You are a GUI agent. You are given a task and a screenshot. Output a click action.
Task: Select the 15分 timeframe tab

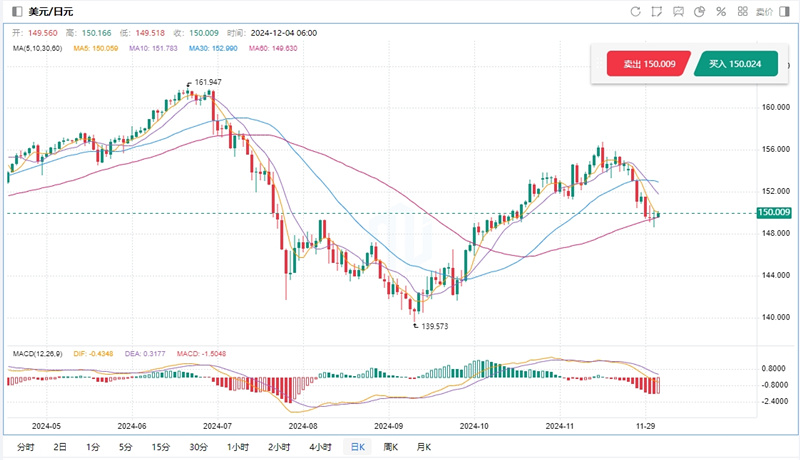click(x=159, y=447)
